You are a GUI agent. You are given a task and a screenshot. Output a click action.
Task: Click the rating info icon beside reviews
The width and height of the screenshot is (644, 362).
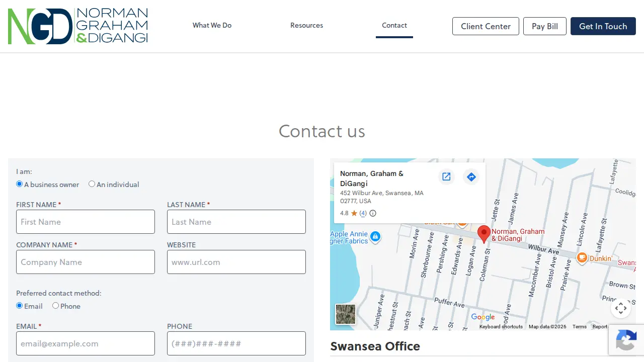click(x=373, y=213)
